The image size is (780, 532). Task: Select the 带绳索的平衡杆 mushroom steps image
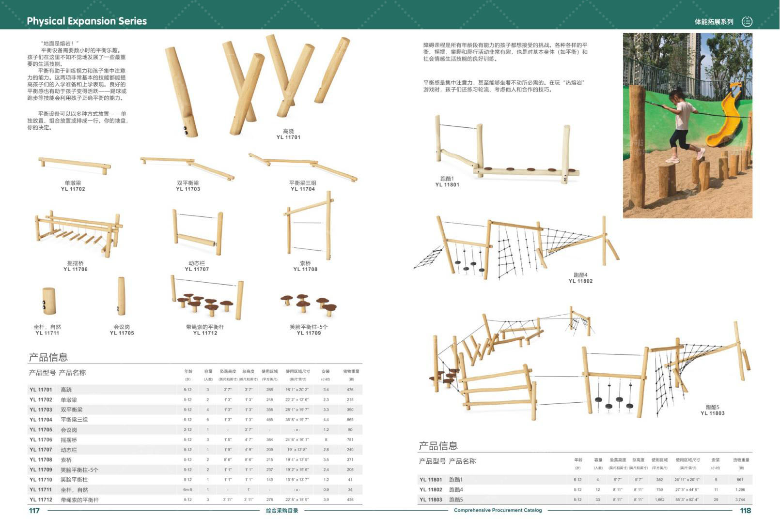tap(207, 298)
